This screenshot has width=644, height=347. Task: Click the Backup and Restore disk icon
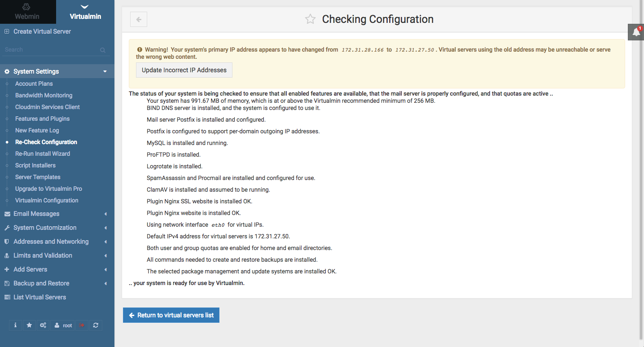7,283
